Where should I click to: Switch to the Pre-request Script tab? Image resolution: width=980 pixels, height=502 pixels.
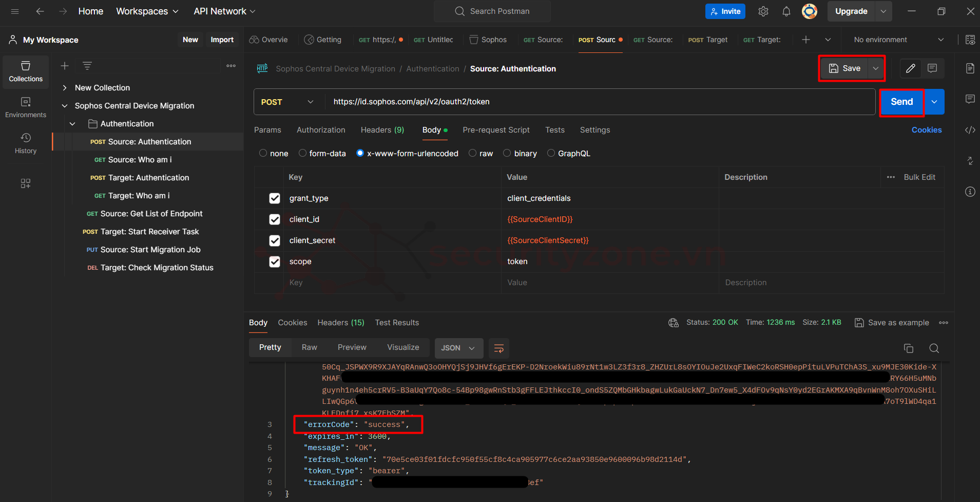tap(496, 130)
